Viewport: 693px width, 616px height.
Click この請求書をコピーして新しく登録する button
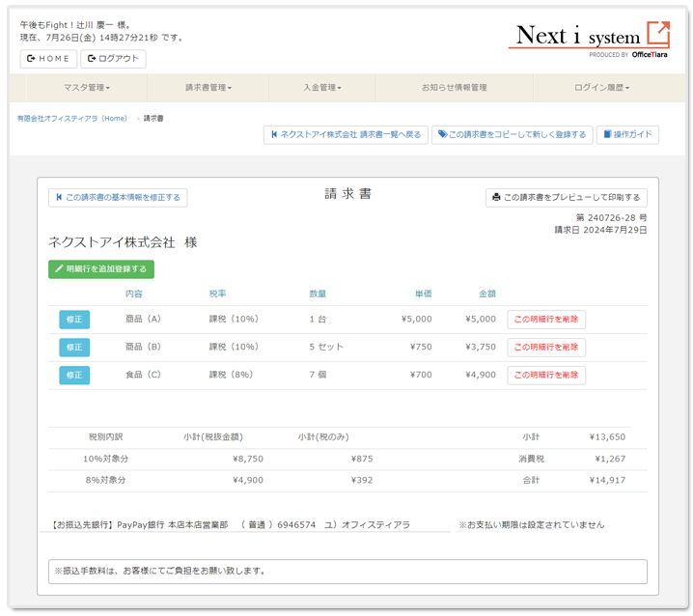512,134
